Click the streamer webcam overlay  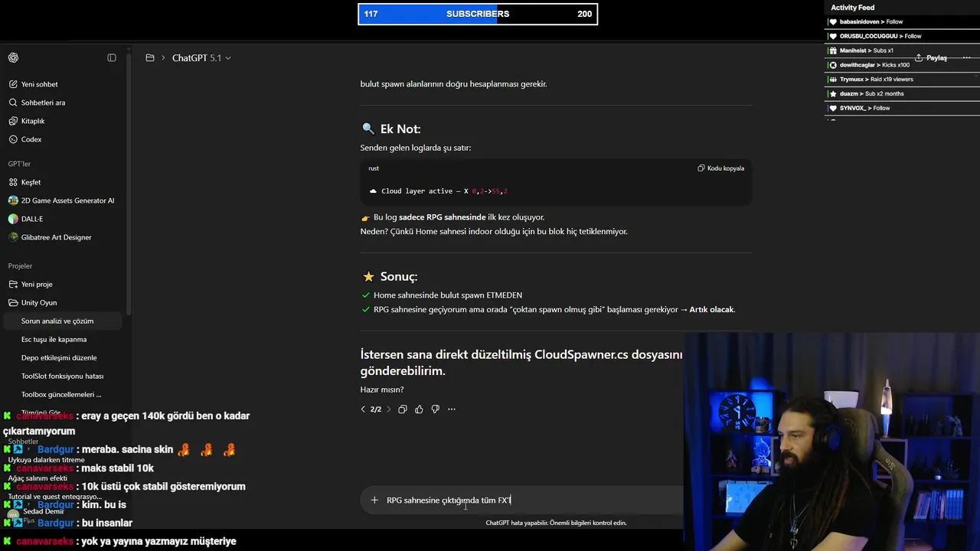pyautogui.click(x=831, y=442)
